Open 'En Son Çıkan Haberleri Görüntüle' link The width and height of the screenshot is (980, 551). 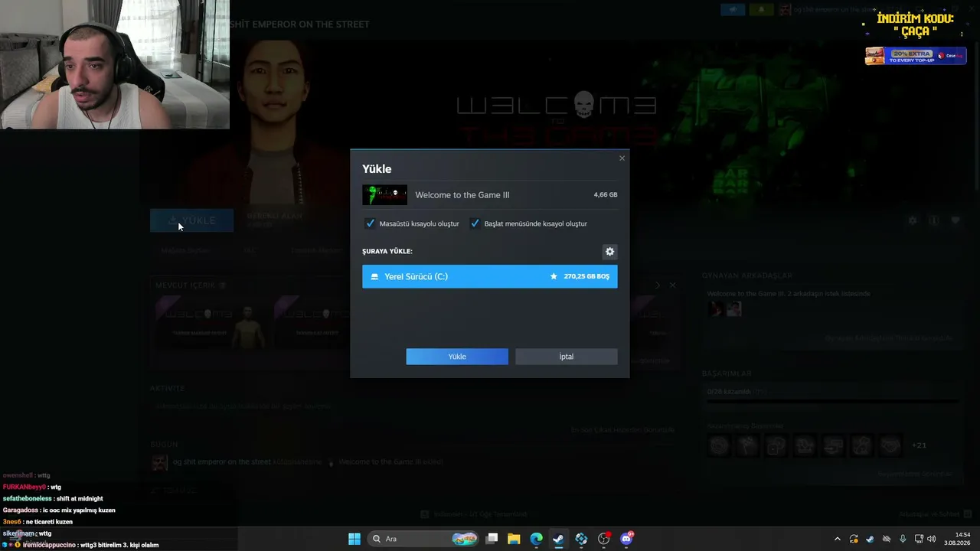click(622, 430)
